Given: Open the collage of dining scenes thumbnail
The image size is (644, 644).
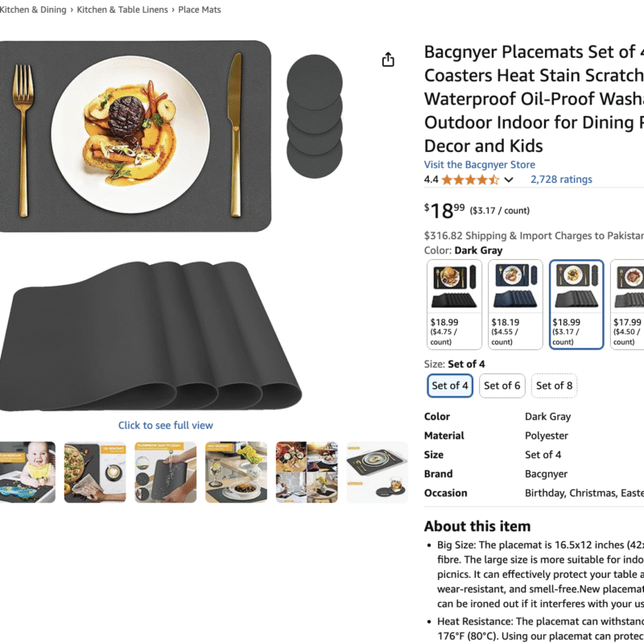Looking at the screenshot, I should 307,473.
